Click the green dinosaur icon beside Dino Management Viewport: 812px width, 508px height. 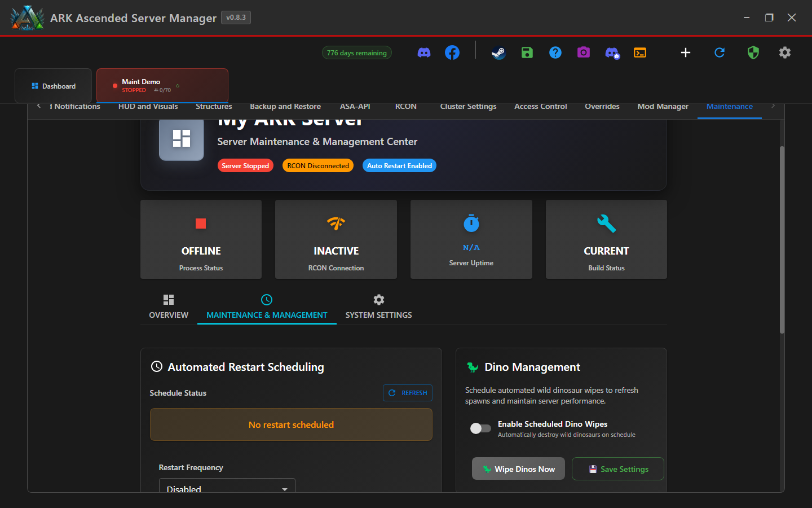pos(473,367)
